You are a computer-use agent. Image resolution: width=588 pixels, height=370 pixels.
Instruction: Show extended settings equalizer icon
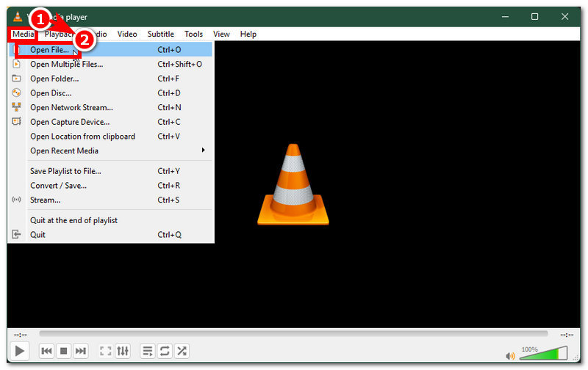click(x=123, y=351)
